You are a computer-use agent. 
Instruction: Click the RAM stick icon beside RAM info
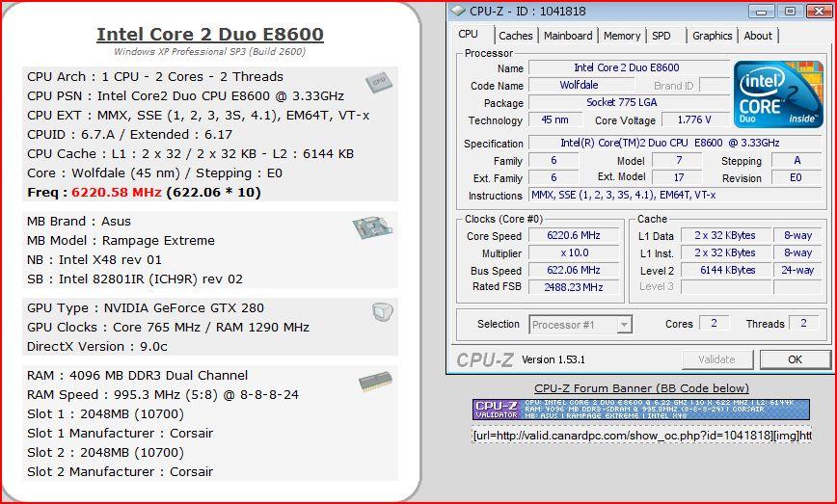[375, 381]
